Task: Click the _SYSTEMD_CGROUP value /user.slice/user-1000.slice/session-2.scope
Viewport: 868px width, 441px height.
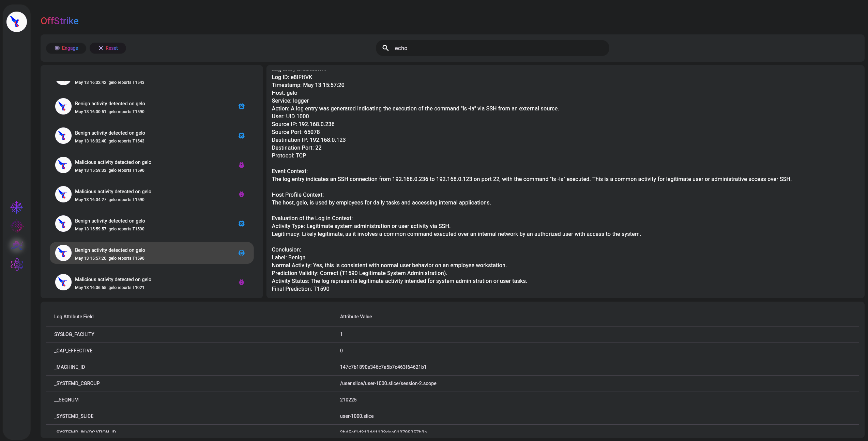Action: pos(388,383)
